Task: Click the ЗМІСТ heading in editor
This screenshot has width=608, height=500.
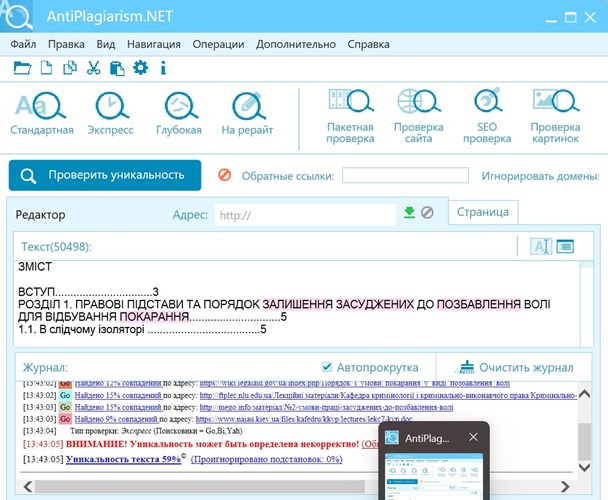Action: tap(35, 267)
